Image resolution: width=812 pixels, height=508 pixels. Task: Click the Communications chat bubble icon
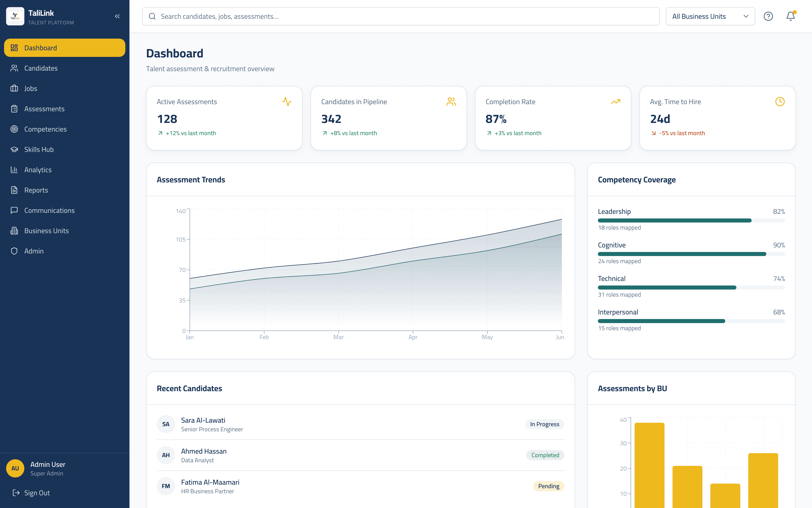14,210
